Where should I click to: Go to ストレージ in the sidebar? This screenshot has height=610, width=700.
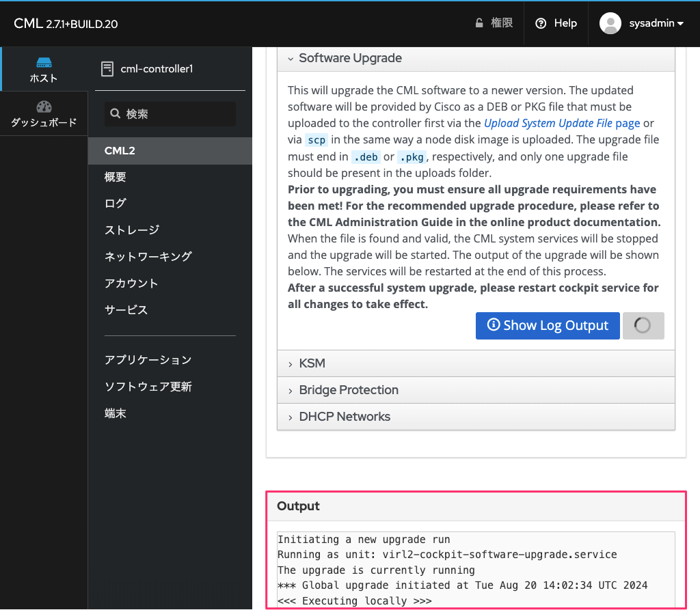[132, 230]
